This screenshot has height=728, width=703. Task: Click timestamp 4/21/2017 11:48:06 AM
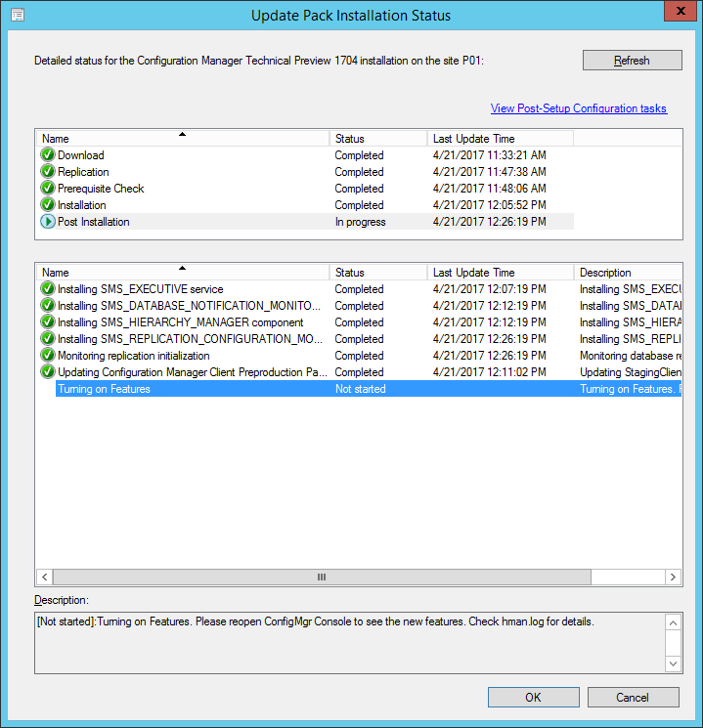(489, 189)
